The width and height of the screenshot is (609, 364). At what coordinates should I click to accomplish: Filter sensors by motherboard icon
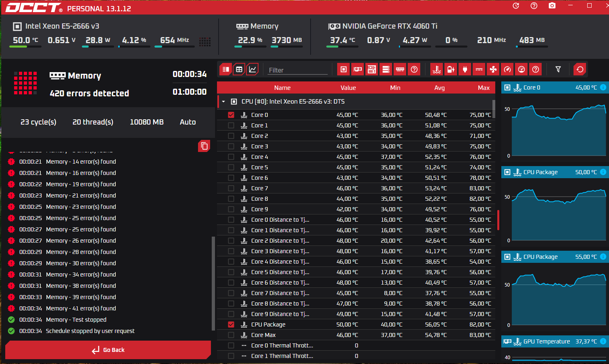pyautogui.click(x=372, y=69)
